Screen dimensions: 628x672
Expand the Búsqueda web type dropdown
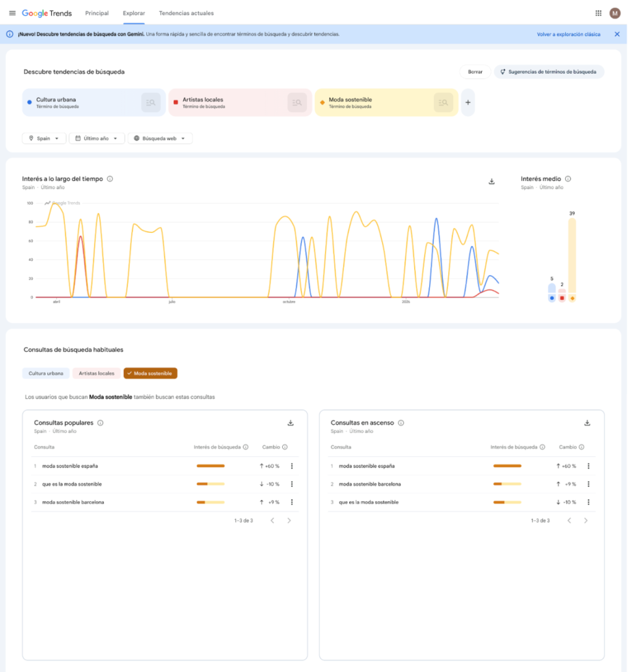pyautogui.click(x=160, y=138)
